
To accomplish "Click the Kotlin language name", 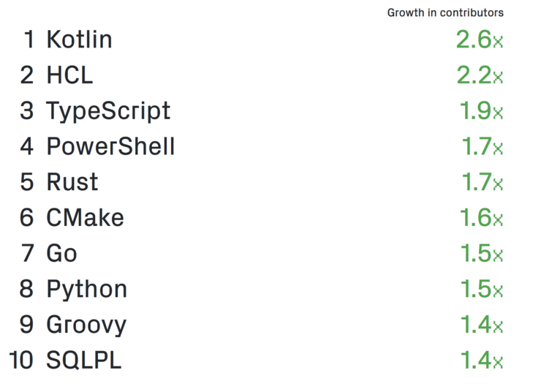I will tap(80, 39).
